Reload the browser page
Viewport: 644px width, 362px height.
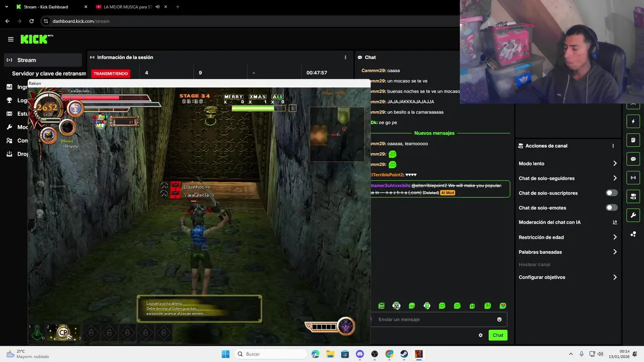[x=31, y=21]
